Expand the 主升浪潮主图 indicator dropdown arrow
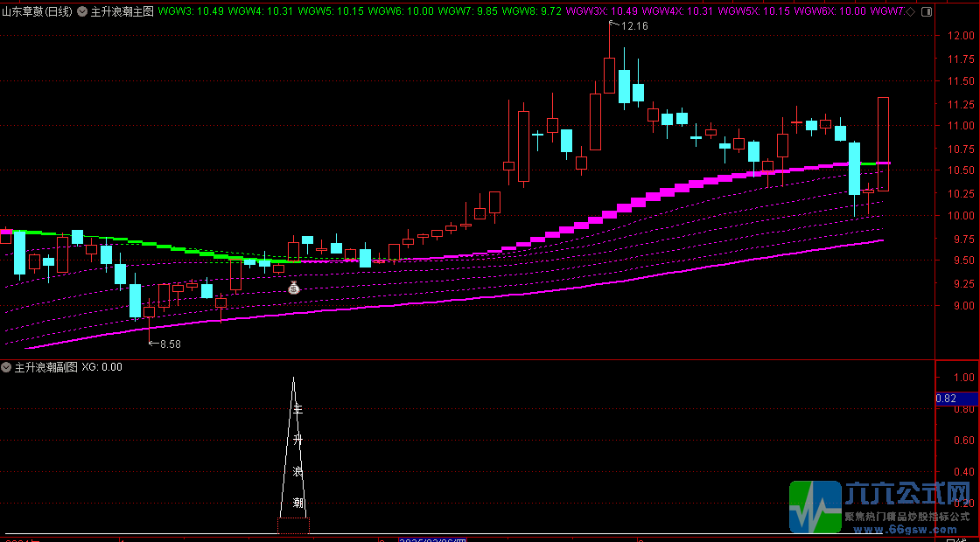 click(x=82, y=11)
